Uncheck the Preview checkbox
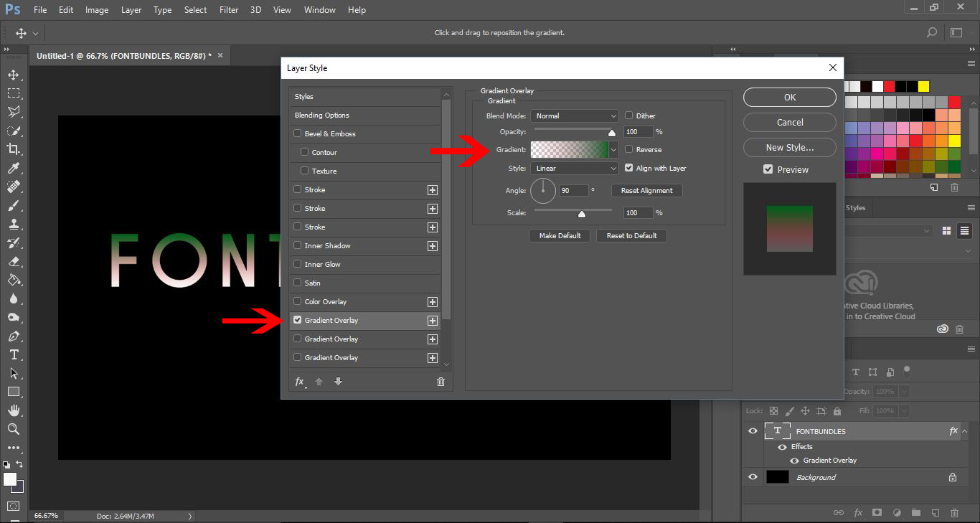980x523 pixels. point(768,169)
